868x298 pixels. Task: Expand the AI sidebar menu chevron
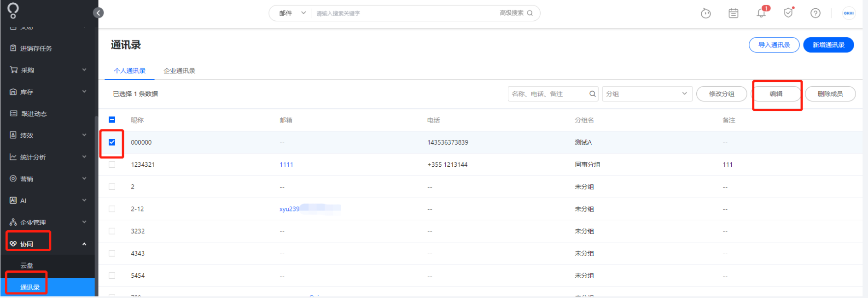tap(84, 200)
